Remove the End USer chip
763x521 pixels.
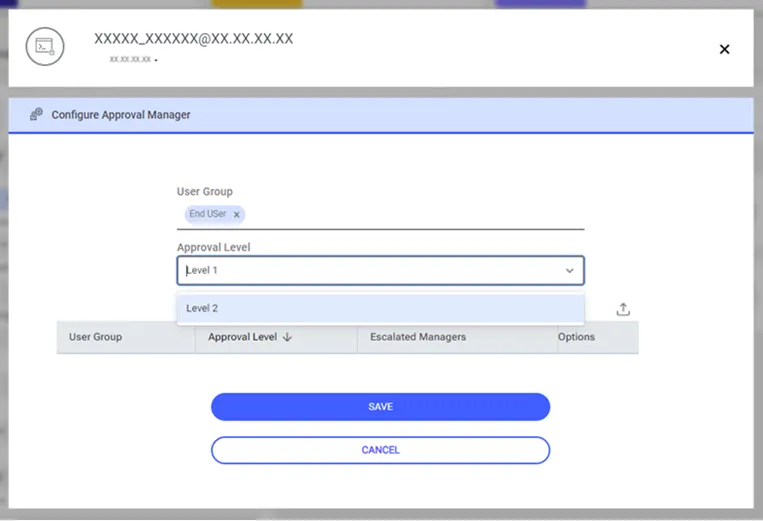coord(236,215)
